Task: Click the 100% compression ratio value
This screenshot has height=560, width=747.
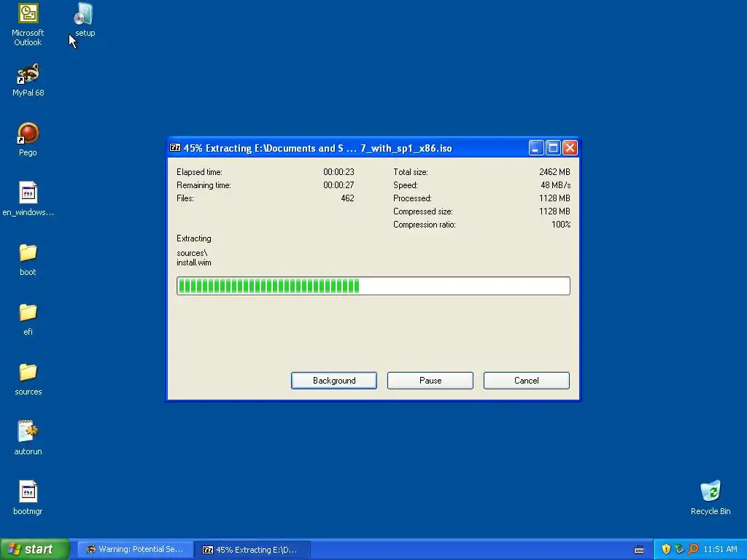Action: coord(561,225)
